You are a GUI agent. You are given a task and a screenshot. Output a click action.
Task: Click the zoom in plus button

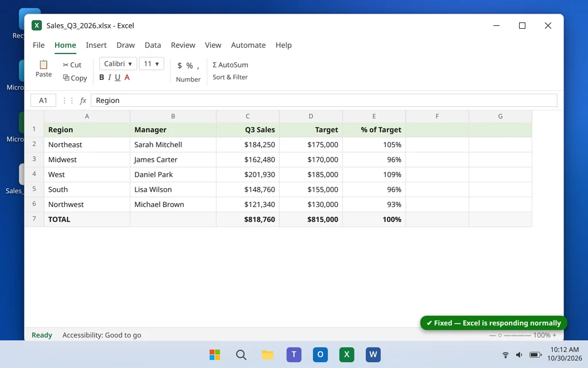pos(554,335)
